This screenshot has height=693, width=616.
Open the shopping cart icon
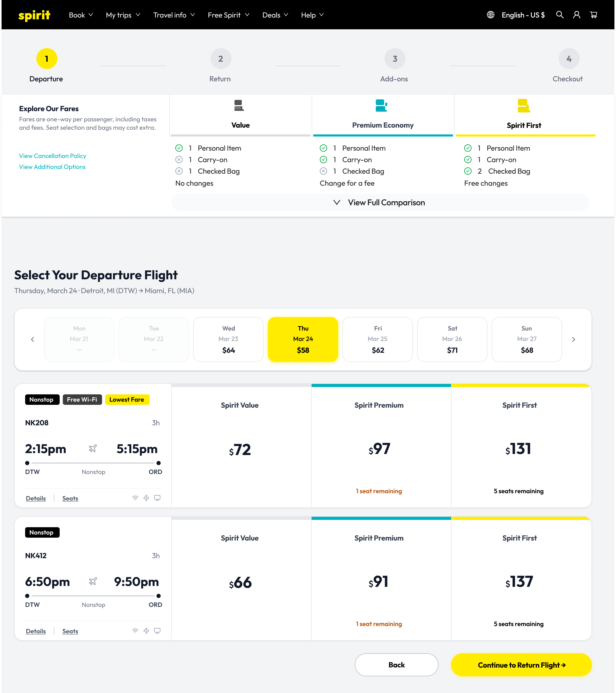coord(593,15)
